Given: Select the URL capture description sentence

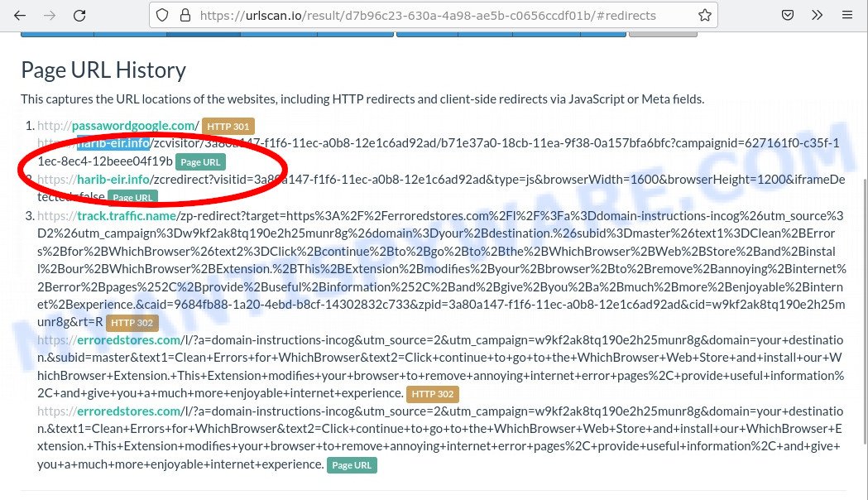Looking at the screenshot, I should (x=362, y=99).
